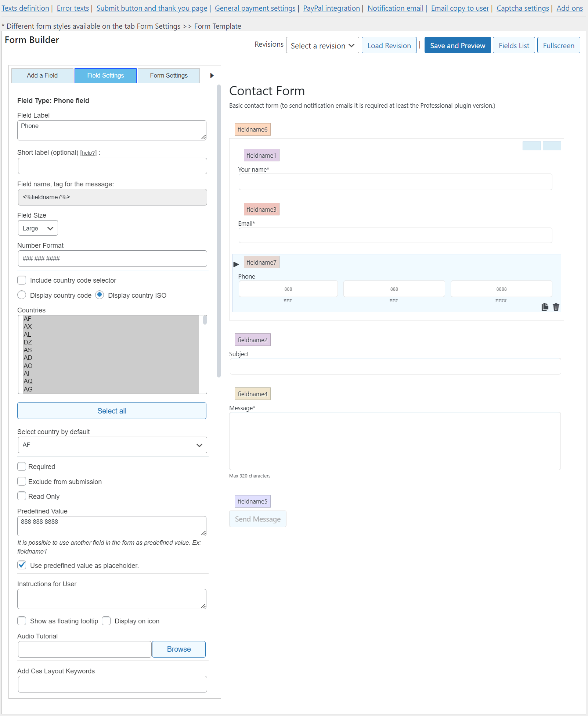
Task: Uncheck Use predefined value as placeholder
Action: [22, 565]
